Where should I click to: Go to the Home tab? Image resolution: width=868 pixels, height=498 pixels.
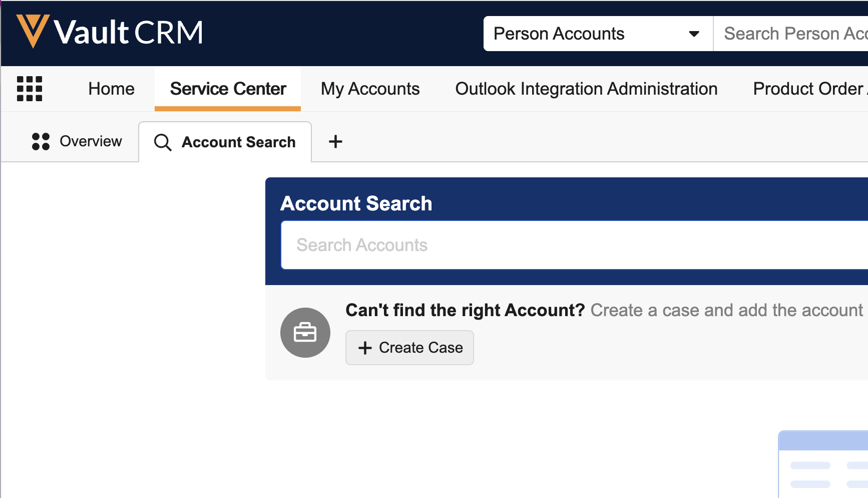tap(111, 89)
